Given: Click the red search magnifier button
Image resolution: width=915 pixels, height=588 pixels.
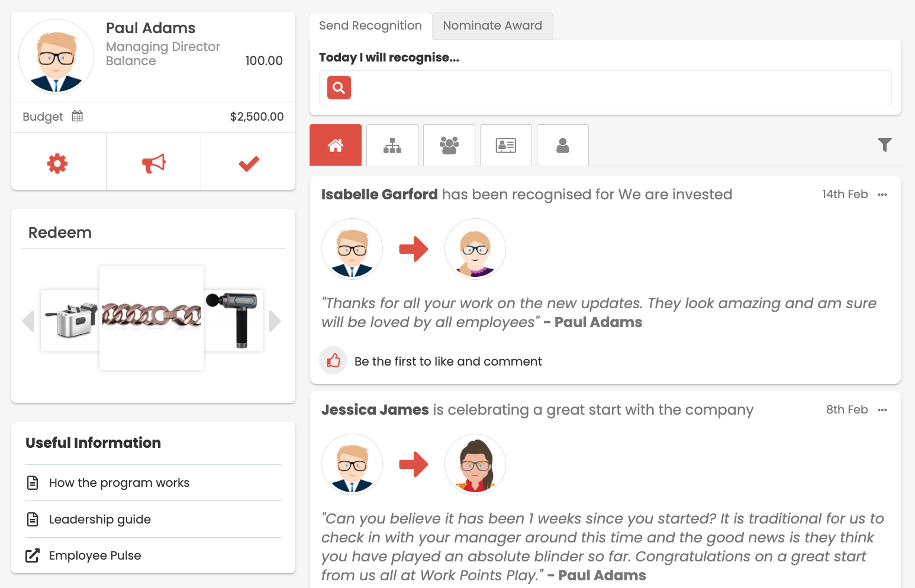Looking at the screenshot, I should pyautogui.click(x=339, y=88).
